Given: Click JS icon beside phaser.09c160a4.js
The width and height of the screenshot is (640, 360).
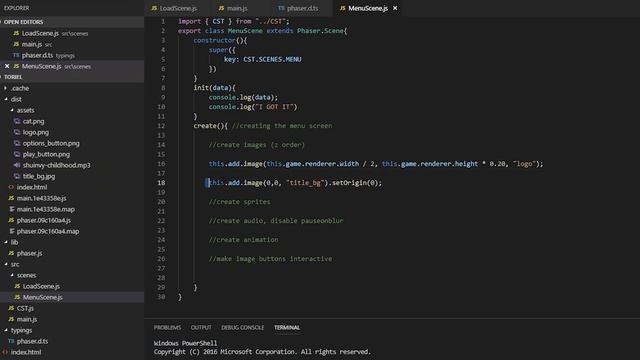Looking at the screenshot, I should coord(11,220).
